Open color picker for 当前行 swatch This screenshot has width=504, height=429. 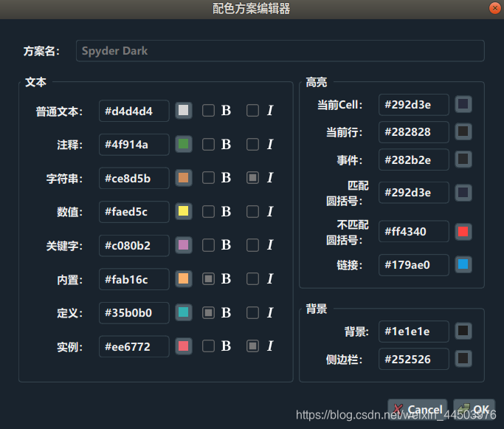[x=463, y=131]
